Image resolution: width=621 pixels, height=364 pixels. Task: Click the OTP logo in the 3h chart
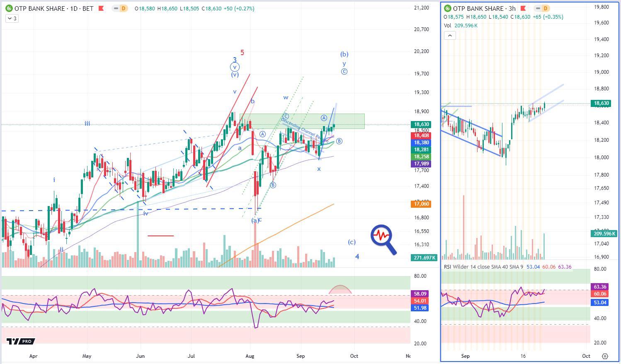[x=448, y=8]
